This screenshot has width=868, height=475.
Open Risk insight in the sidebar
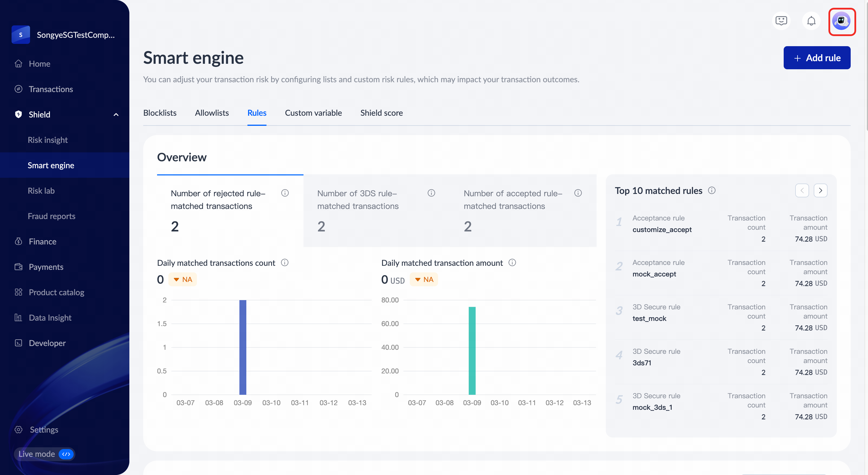48,140
